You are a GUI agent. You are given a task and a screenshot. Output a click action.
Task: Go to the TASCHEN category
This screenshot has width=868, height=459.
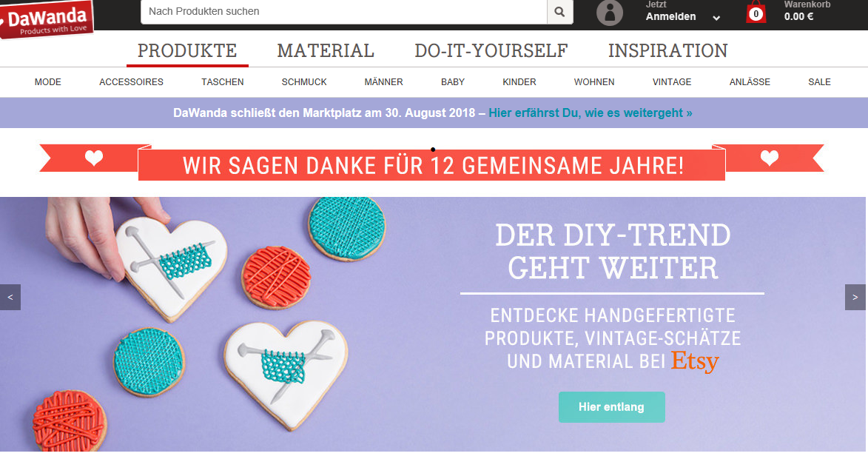click(223, 82)
